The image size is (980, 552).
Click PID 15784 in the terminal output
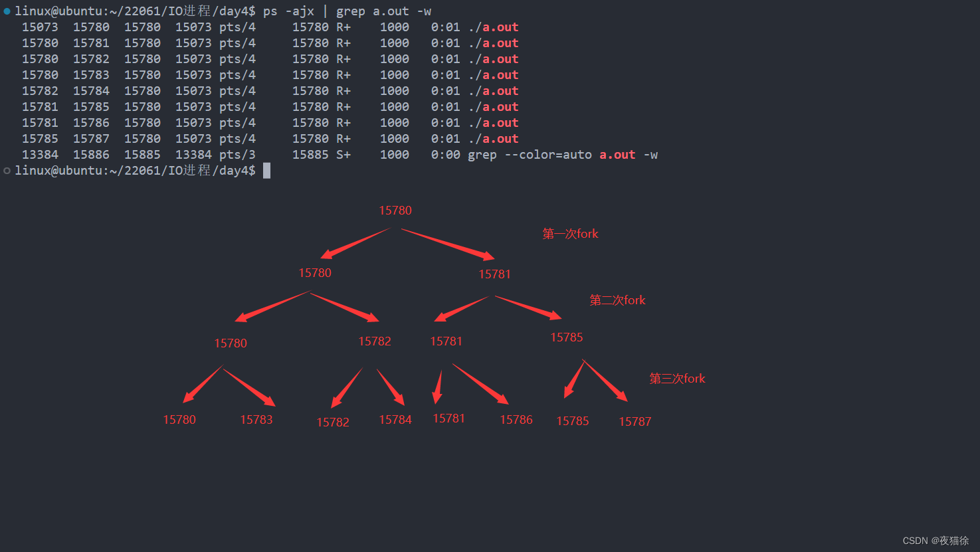click(x=91, y=91)
